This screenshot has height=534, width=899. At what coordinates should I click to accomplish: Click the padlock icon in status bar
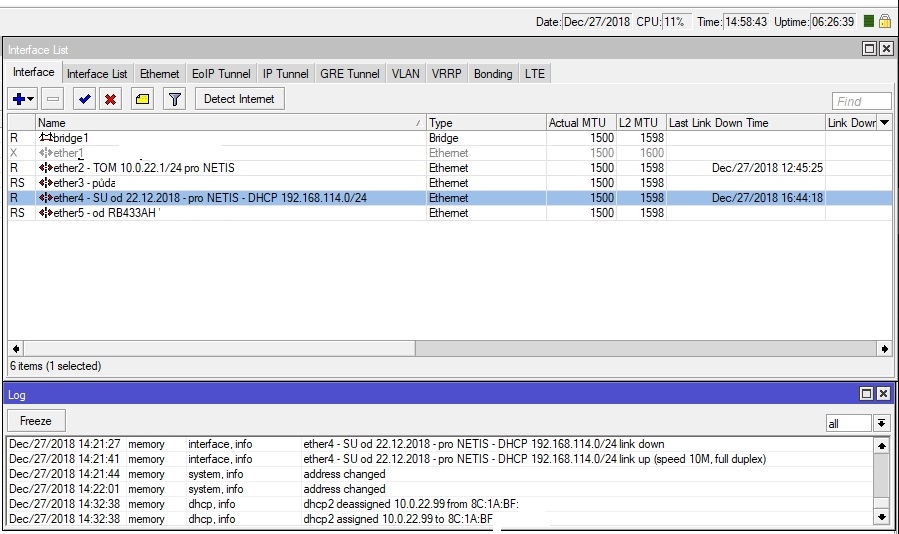[x=885, y=21]
